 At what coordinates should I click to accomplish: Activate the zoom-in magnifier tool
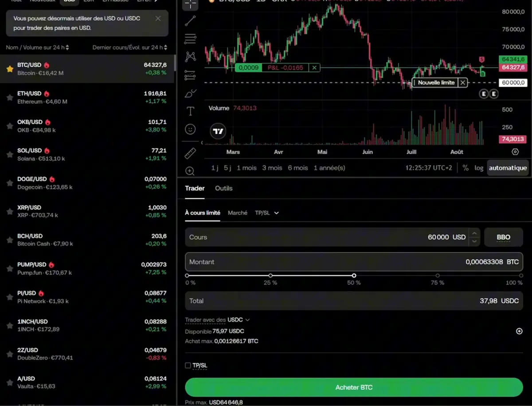[190, 171]
